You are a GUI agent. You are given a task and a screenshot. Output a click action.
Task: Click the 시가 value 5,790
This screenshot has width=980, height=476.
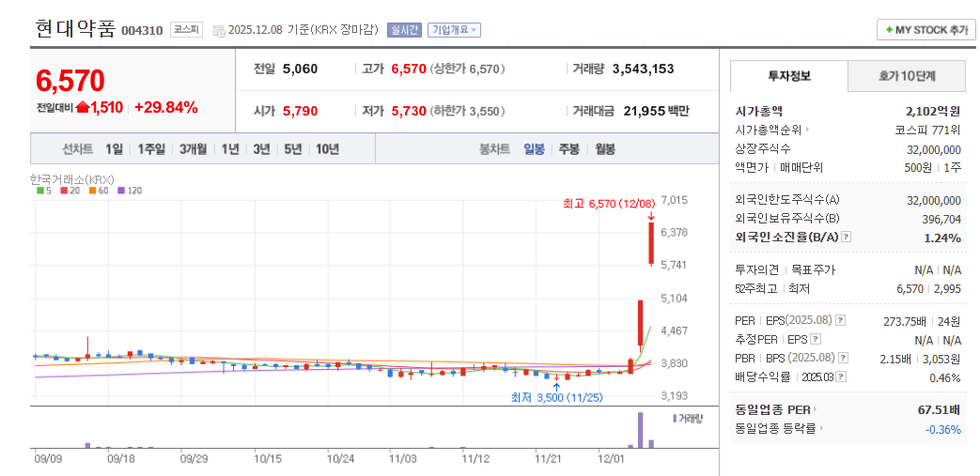300,111
